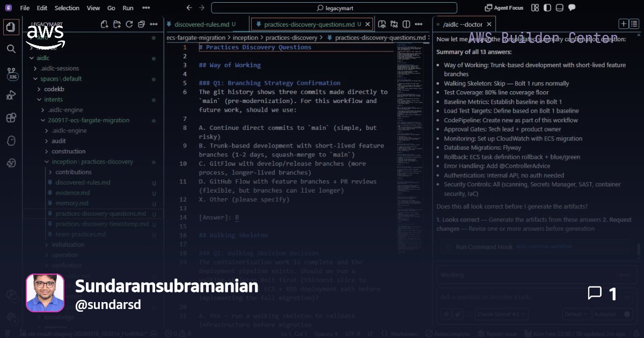Click the legacymart command center search box

point(334,8)
